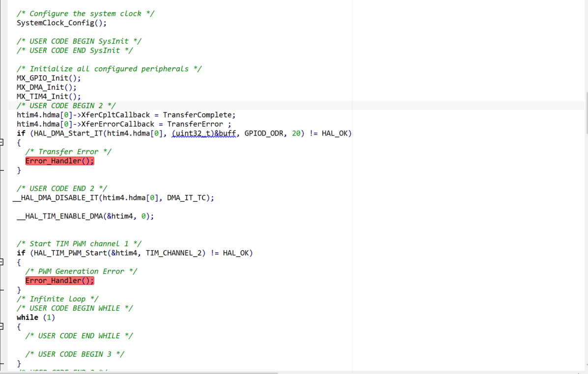
Task: Click the vertical scrollbar thumb of the editor
Action: (587, 113)
